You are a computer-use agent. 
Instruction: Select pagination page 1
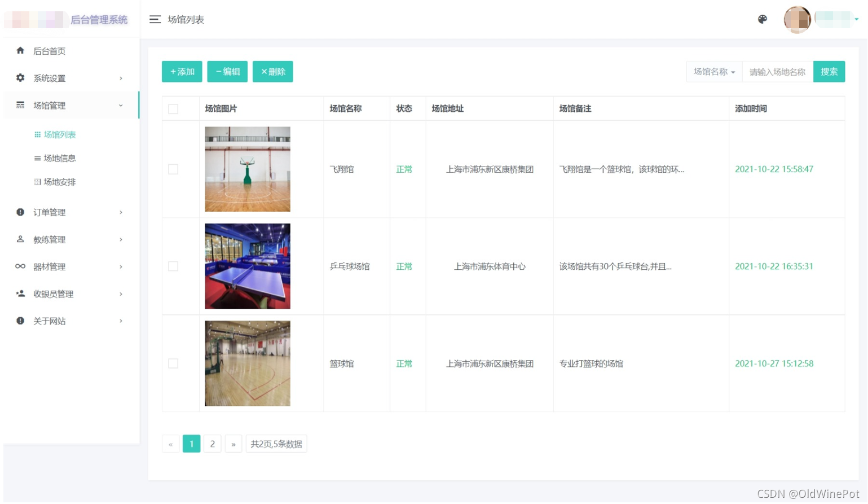coord(192,444)
